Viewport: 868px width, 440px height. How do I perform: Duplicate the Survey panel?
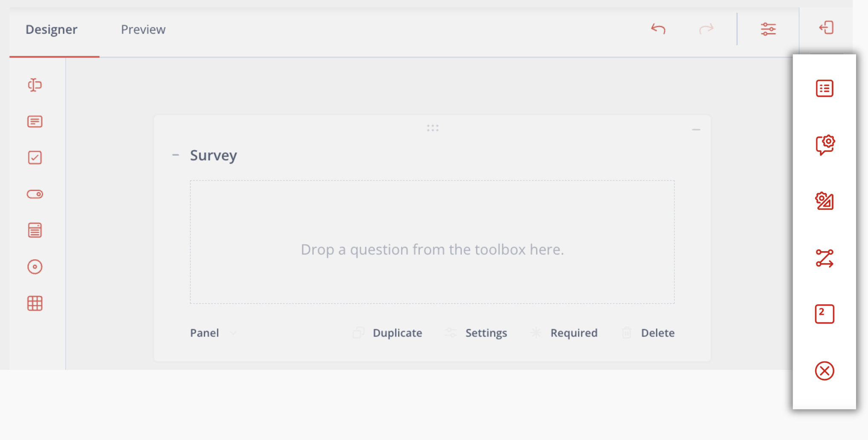[x=388, y=333]
